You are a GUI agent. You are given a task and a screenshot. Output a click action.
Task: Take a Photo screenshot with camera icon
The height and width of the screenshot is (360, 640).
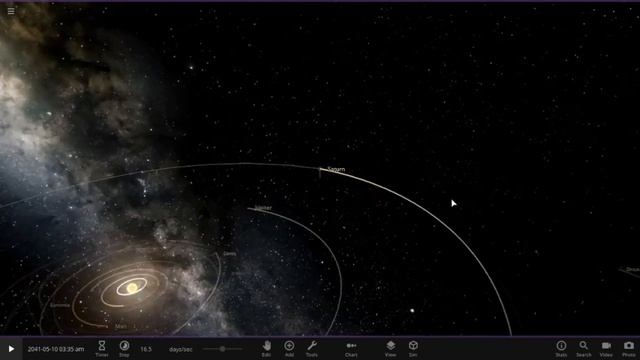click(x=629, y=349)
